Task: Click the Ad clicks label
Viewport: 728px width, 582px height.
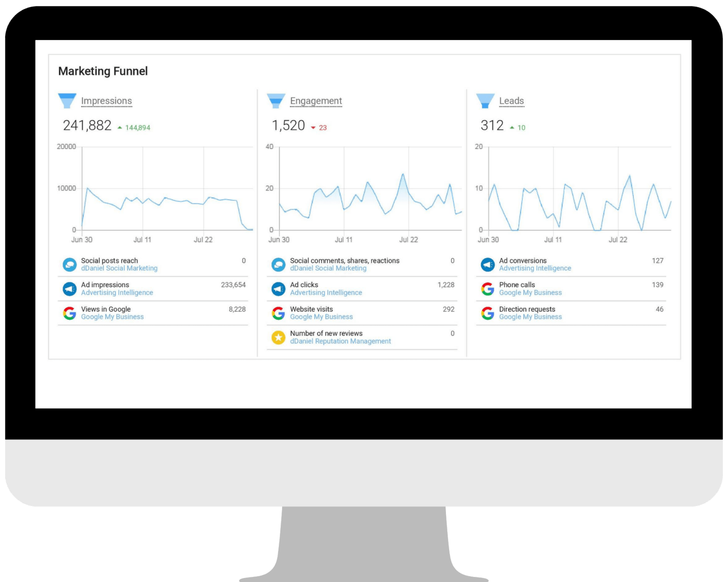Action: pos(304,285)
